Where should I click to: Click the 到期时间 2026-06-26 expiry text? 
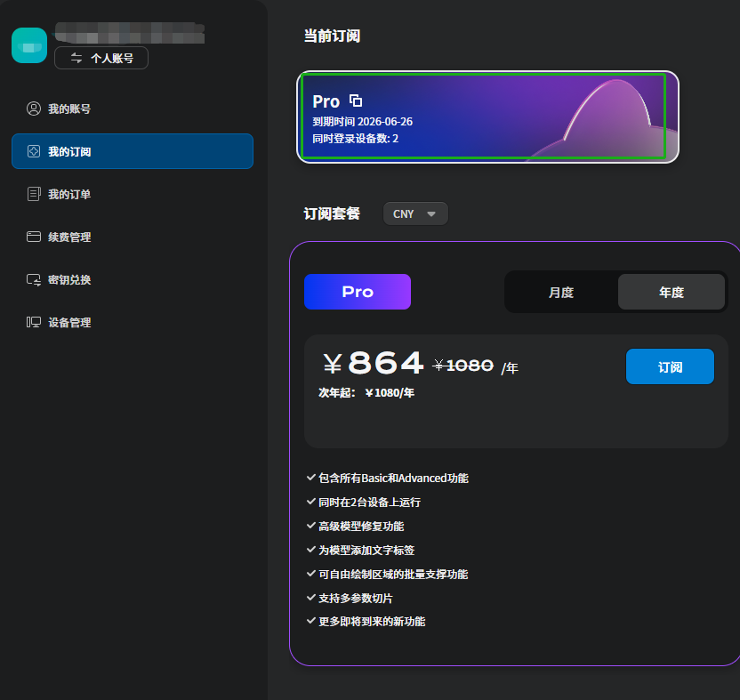point(363,121)
